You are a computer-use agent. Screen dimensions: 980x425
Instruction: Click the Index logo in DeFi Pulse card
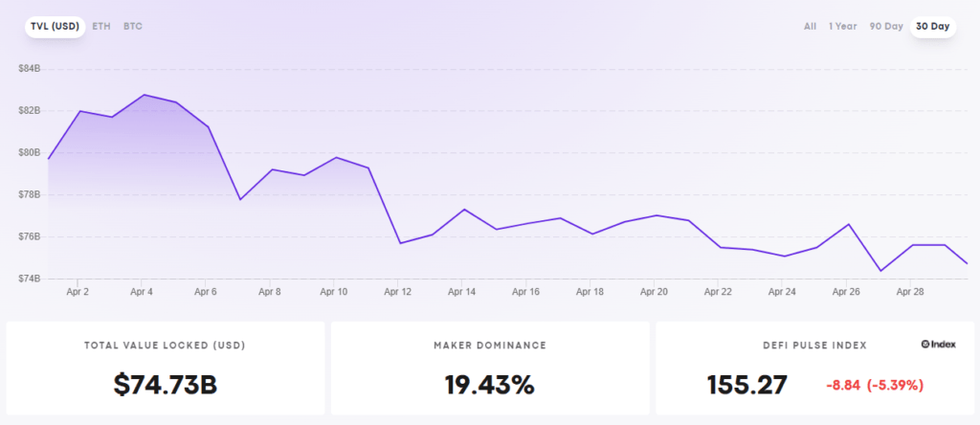click(937, 344)
